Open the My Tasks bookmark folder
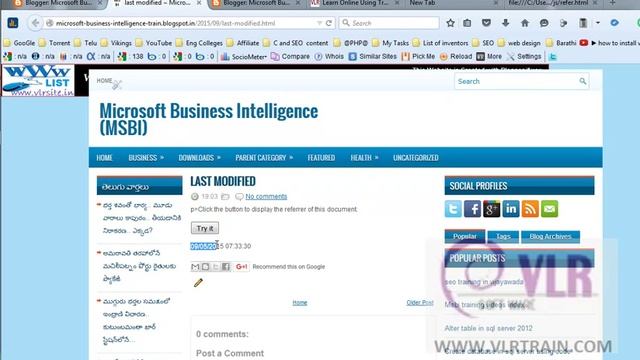The width and height of the screenshot is (640, 360). (391, 43)
